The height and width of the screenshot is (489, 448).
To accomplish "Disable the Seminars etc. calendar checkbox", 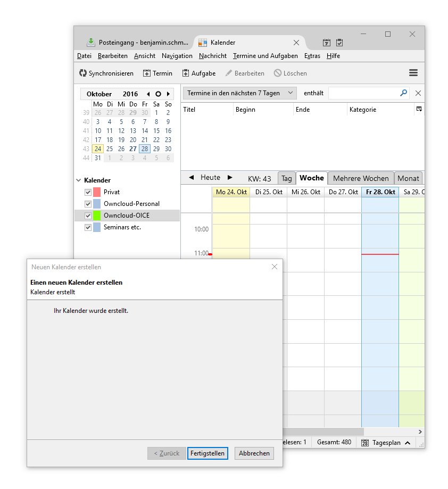I will pyautogui.click(x=88, y=227).
